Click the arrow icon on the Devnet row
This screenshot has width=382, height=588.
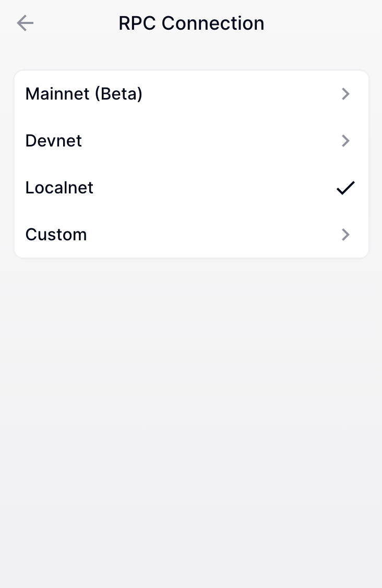(x=345, y=141)
